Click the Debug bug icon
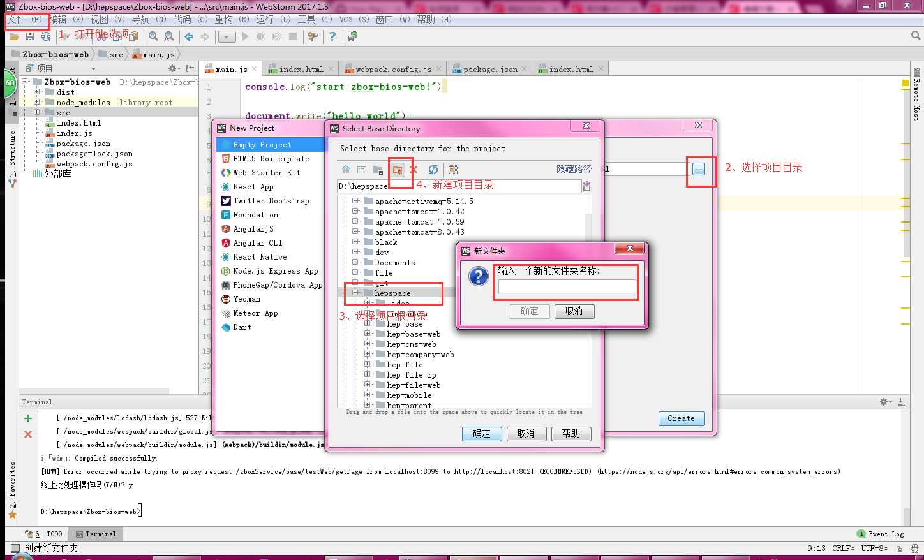The height and width of the screenshot is (560, 924). click(260, 37)
